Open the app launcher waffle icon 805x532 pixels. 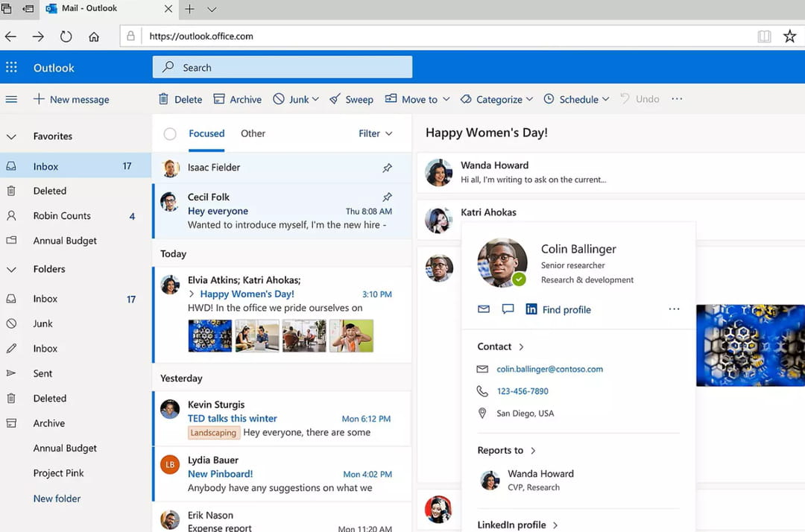11,68
